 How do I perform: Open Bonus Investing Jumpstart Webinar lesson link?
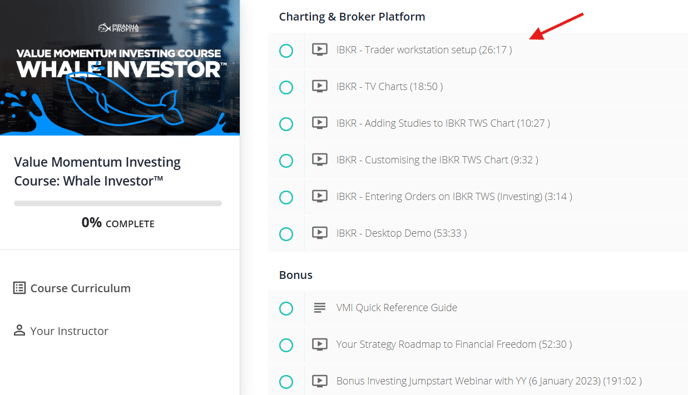489,381
